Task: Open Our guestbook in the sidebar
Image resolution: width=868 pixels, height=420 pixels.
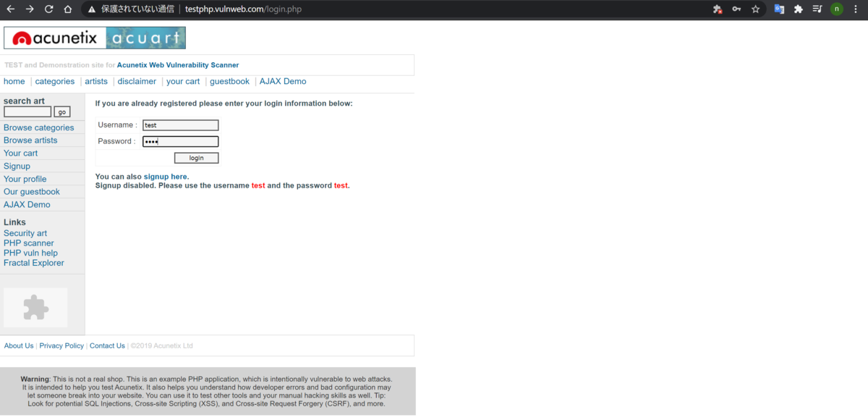Action: click(32, 192)
